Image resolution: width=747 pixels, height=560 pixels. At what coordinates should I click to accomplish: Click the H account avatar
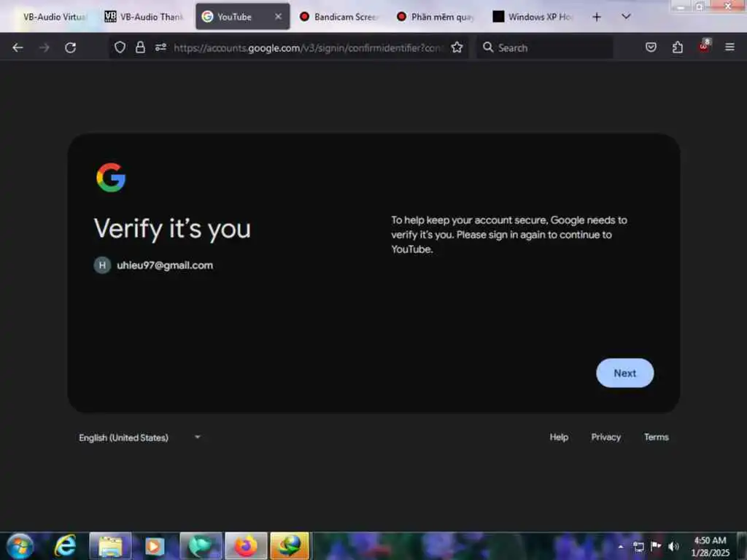(102, 265)
